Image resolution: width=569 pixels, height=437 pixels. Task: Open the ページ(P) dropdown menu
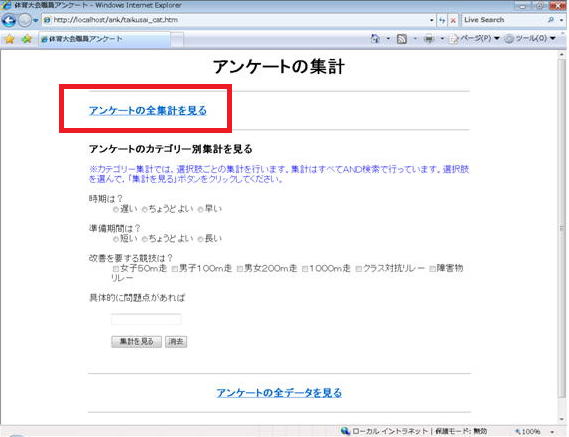click(x=475, y=38)
